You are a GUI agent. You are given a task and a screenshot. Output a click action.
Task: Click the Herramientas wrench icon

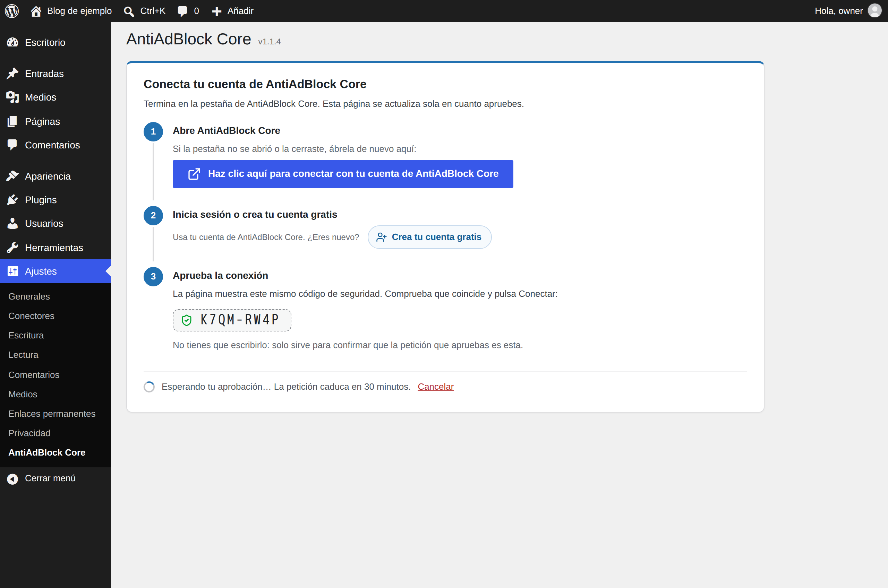coord(12,248)
